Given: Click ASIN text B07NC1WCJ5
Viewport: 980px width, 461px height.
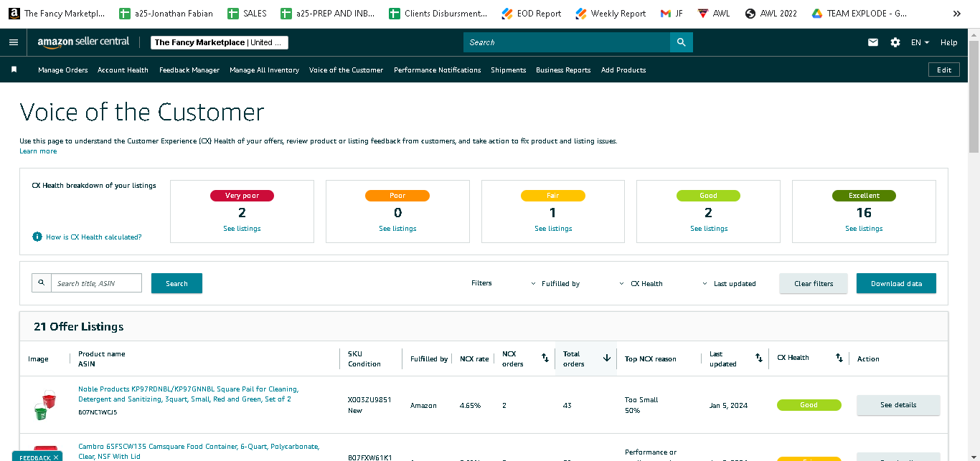Looking at the screenshot, I should pyautogui.click(x=98, y=412).
